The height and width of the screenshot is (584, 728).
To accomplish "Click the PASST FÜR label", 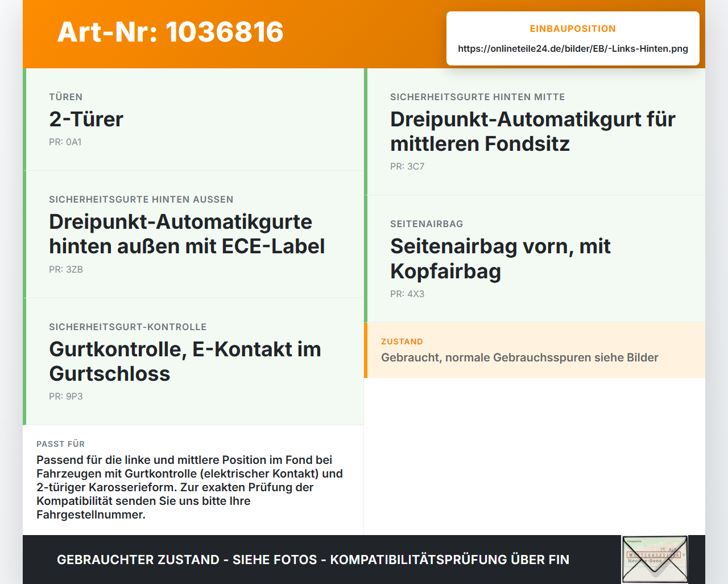I will (x=61, y=444).
